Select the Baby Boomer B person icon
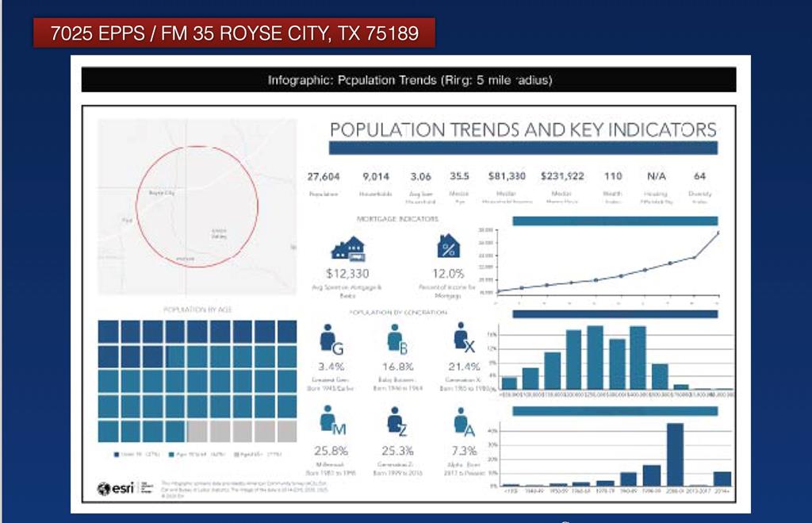This screenshot has width=812, height=523. coord(397,340)
